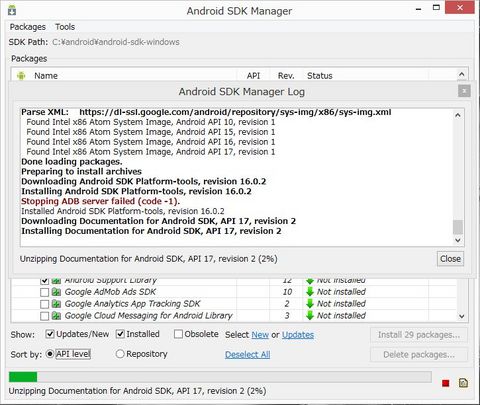Click the 'Installed Android SDK Platform-tools' log line

[x=123, y=211]
